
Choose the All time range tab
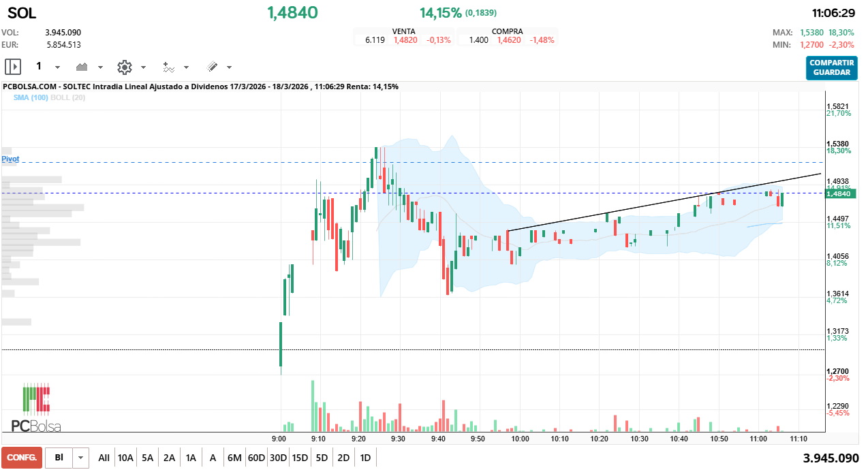pyautogui.click(x=104, y=458)
